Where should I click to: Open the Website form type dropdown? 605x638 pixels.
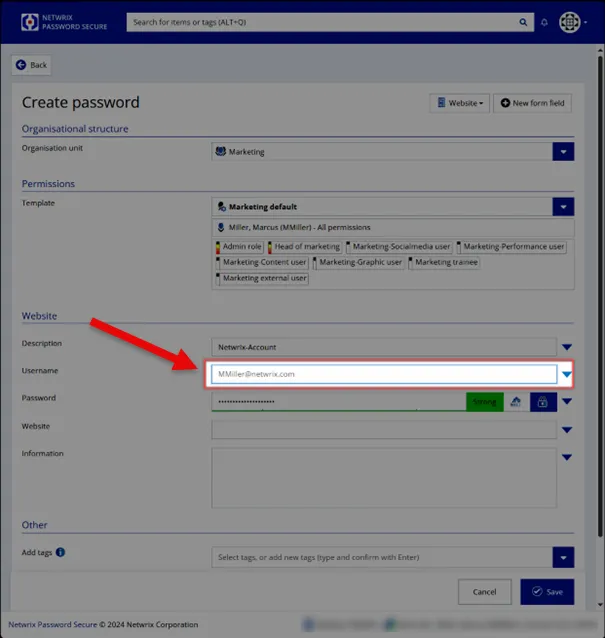pos(459,103)
